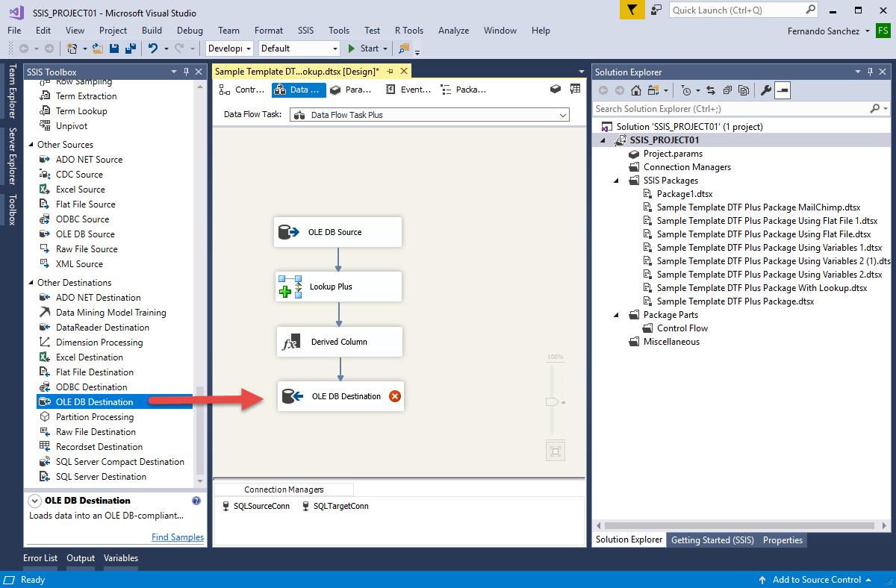Open the notifications flag icon
This screenshot has height=588, width=896.
click(632, 10)
